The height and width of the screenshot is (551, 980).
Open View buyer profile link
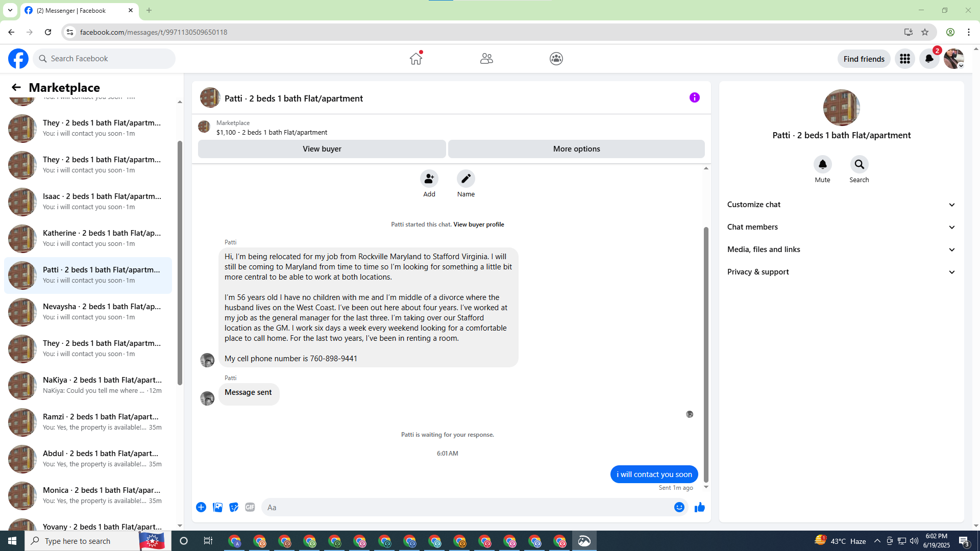point(479,224)
